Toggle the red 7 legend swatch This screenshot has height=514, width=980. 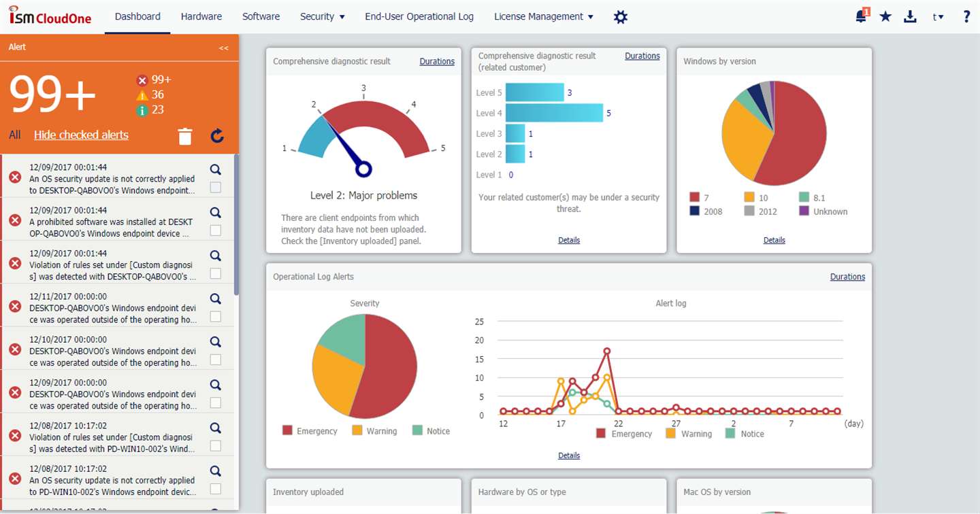tap(694, 197)
